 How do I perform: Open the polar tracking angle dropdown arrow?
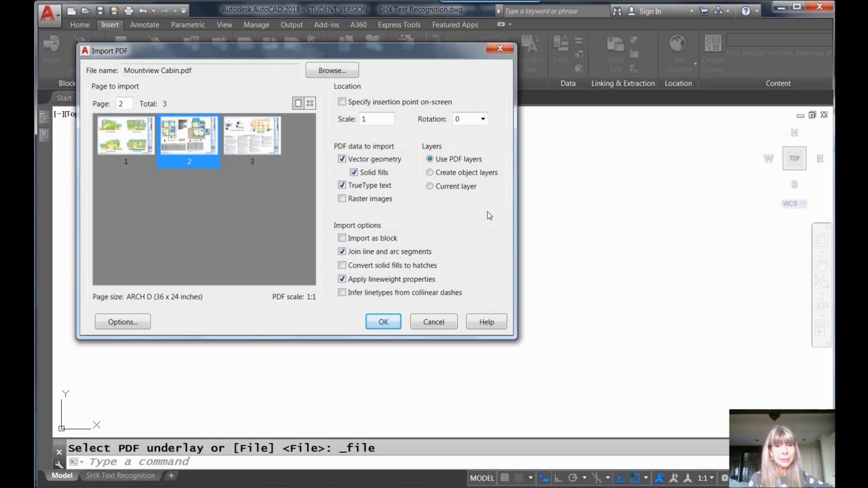pyautogui.click(x=585, y=478)
